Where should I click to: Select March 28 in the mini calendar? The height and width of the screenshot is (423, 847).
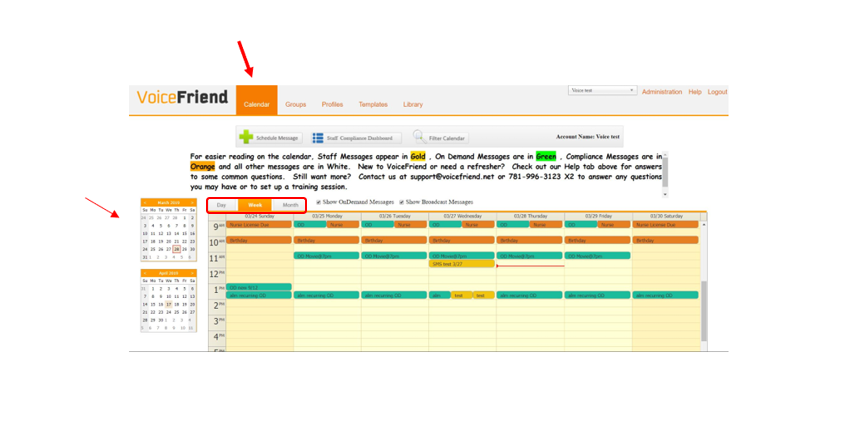177,249
